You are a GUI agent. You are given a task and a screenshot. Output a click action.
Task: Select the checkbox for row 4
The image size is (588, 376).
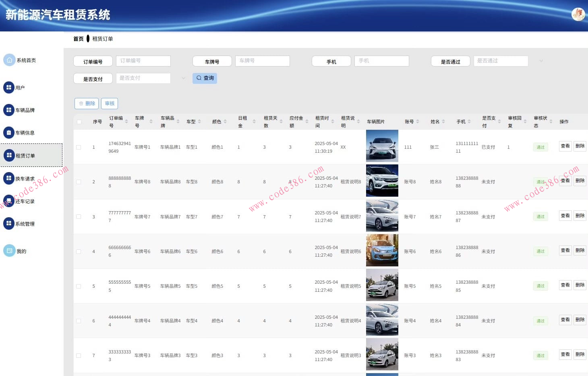coord(79,252)
